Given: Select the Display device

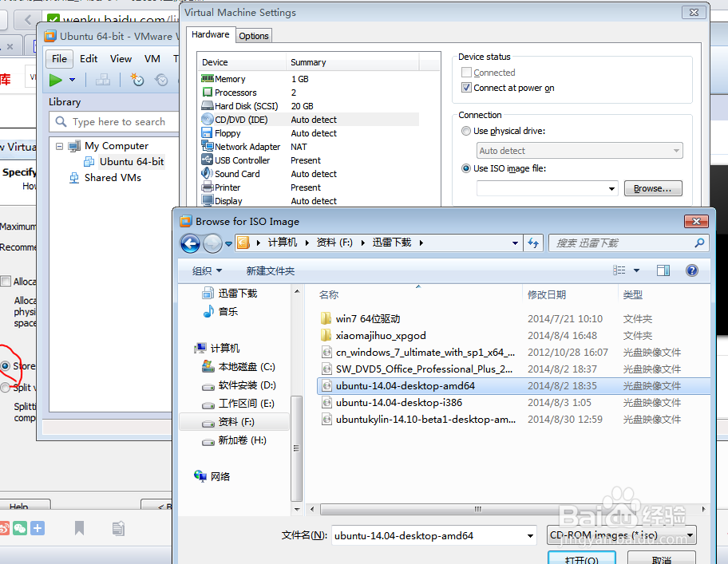Looking at the screenshot, I should (310, 201).
